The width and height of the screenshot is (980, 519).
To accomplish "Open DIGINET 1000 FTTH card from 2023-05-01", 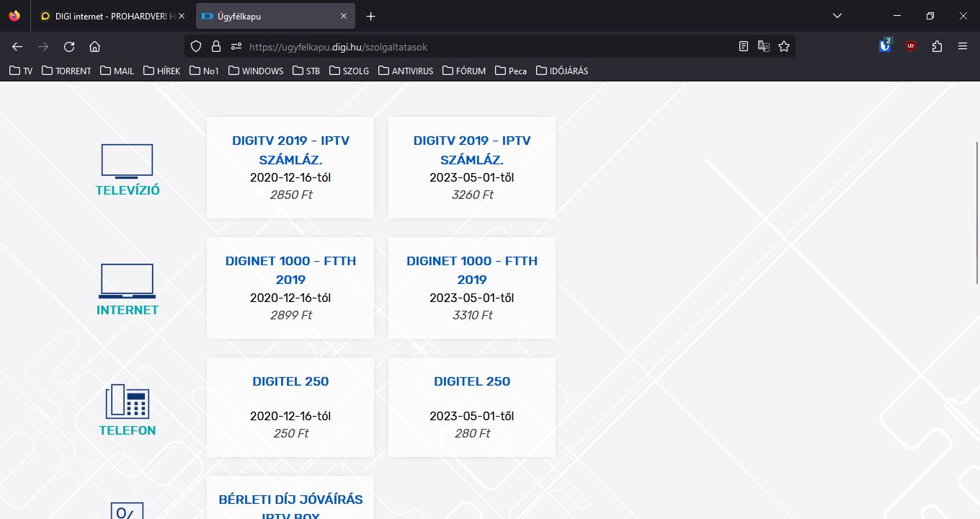I will (x=472, y=288).
